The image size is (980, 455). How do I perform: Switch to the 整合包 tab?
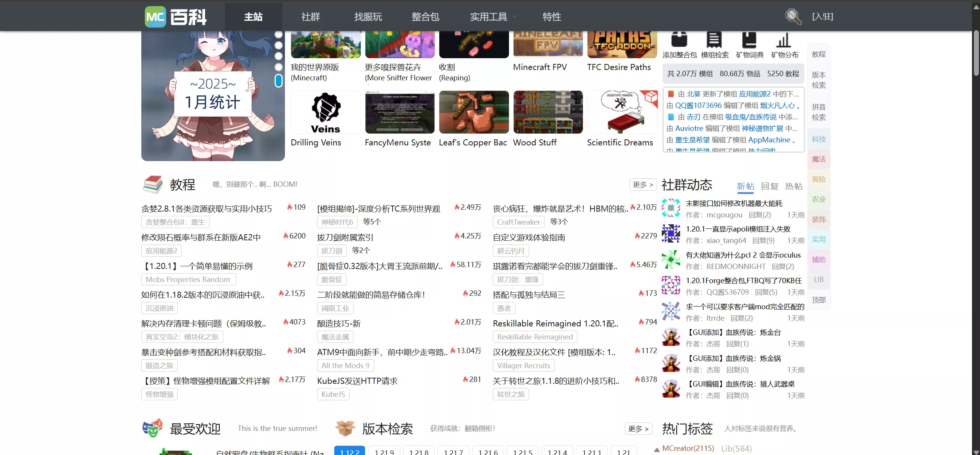point(425,16)
